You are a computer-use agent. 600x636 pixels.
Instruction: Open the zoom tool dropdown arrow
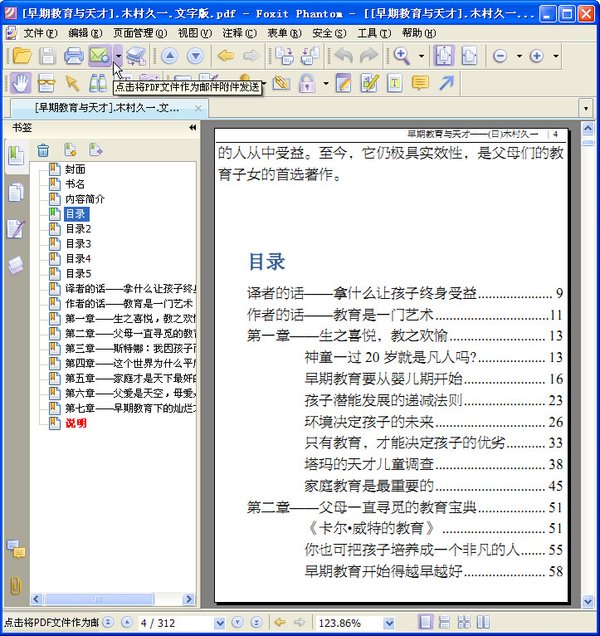click(x=422, y=56)
